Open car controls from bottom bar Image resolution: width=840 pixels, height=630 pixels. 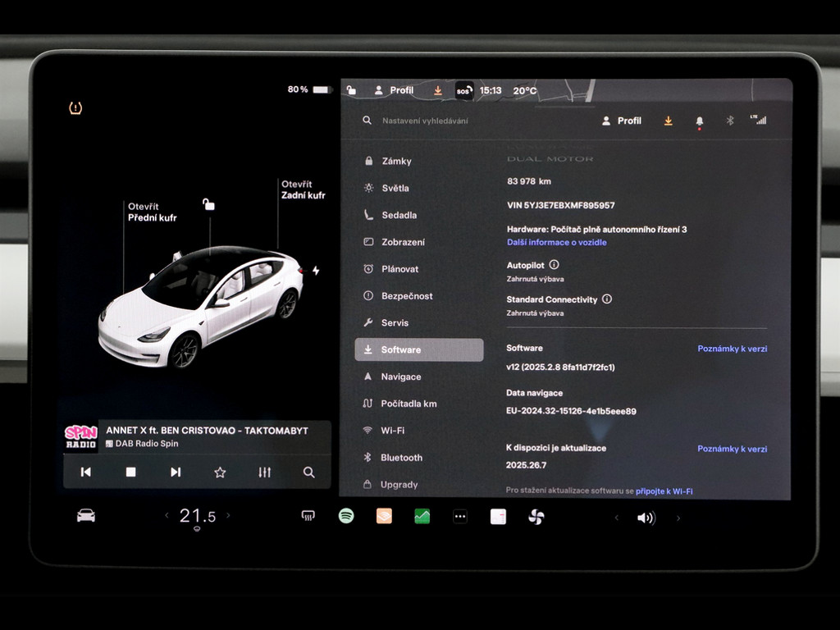[85, 516]
